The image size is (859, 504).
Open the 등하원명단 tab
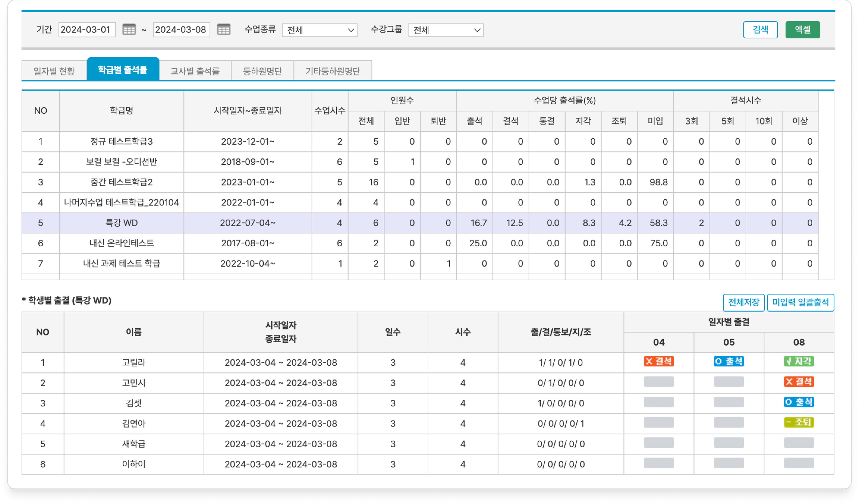(x=262, y=71)
